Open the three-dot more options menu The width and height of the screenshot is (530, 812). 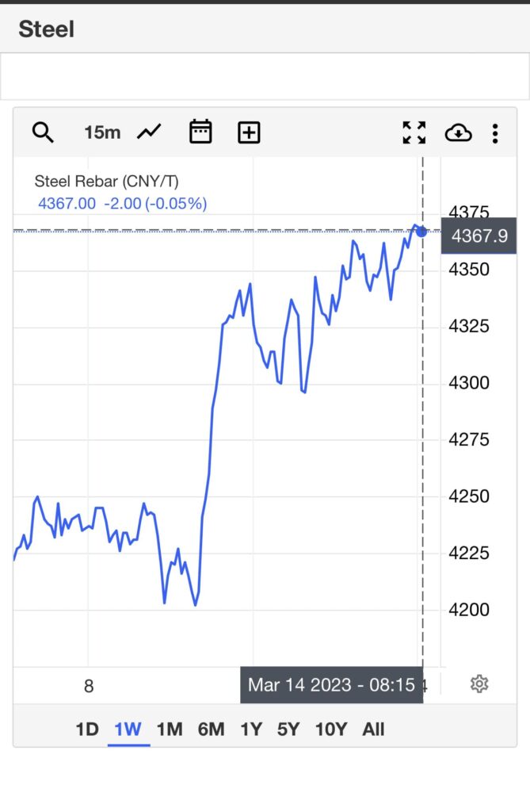(495, 132)
